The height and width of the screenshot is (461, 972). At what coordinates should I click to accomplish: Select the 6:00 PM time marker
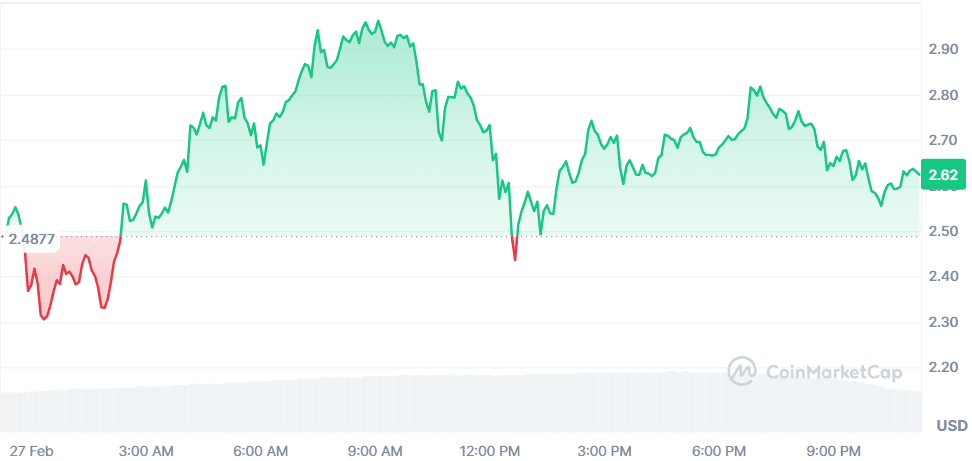coord(720,449)
